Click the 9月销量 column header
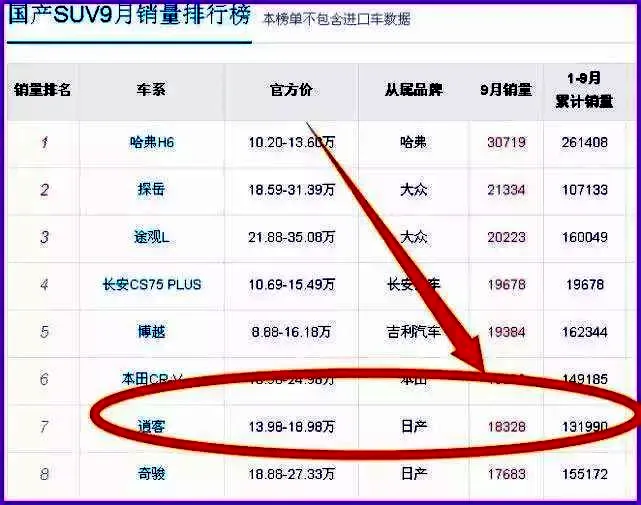The image size is (641, 505). click(506, 90)
